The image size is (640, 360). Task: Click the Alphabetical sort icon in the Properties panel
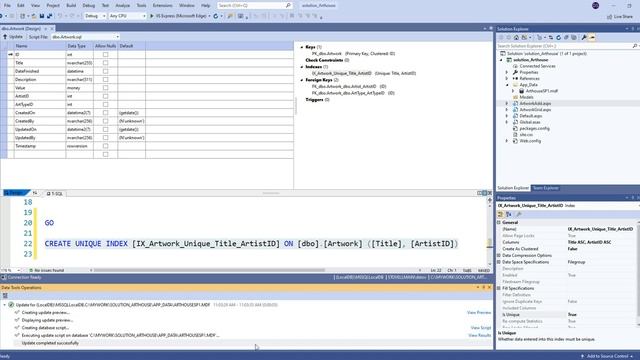509,214
